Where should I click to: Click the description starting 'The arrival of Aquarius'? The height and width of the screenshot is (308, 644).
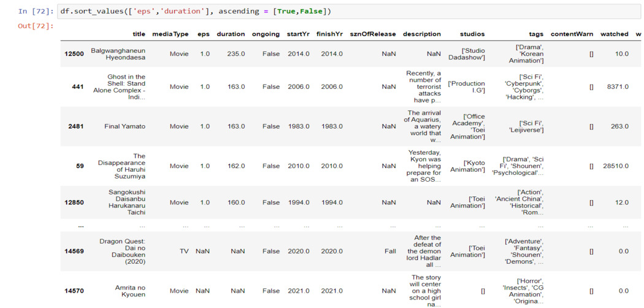coord(423,126)
